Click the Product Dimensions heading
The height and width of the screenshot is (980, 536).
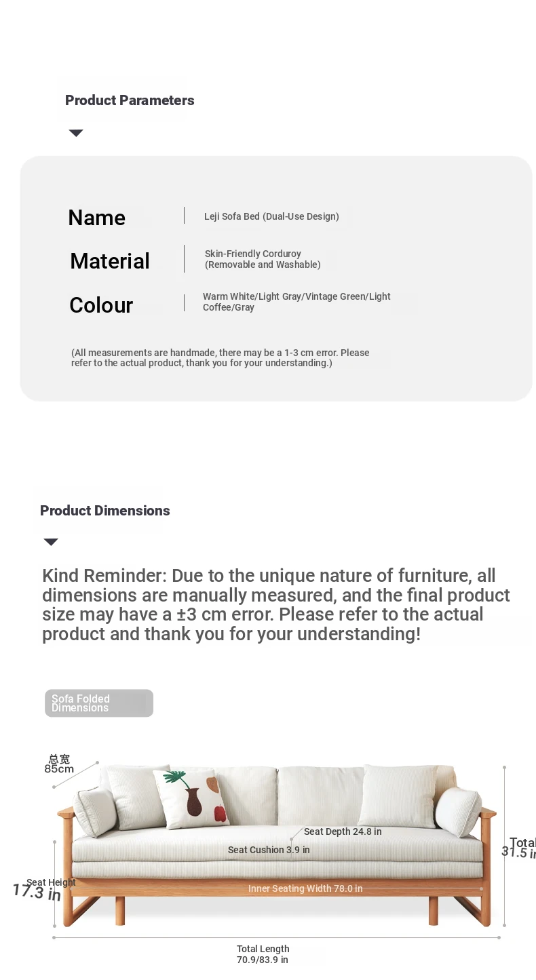point(105,511)
